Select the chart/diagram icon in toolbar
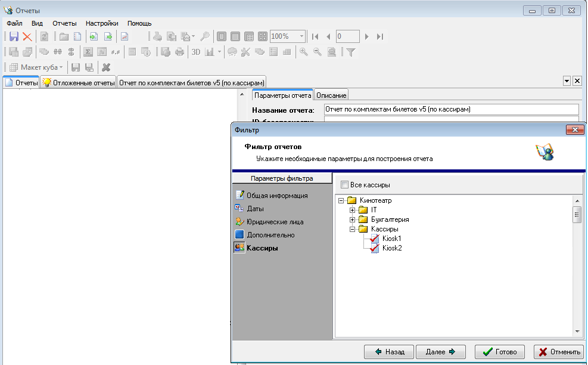The width and height of the screenshot is (588, 365). pos(209,52)
